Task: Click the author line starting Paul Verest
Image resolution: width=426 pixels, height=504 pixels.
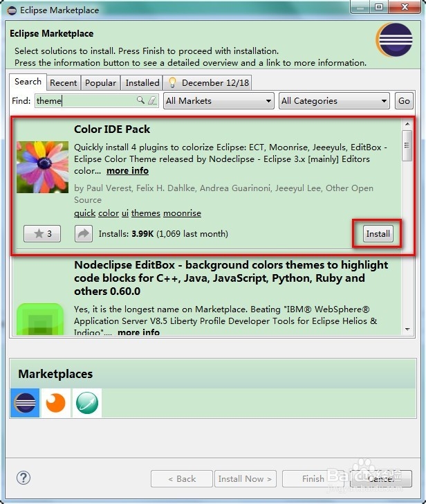Action: click(x=223, y=194)
